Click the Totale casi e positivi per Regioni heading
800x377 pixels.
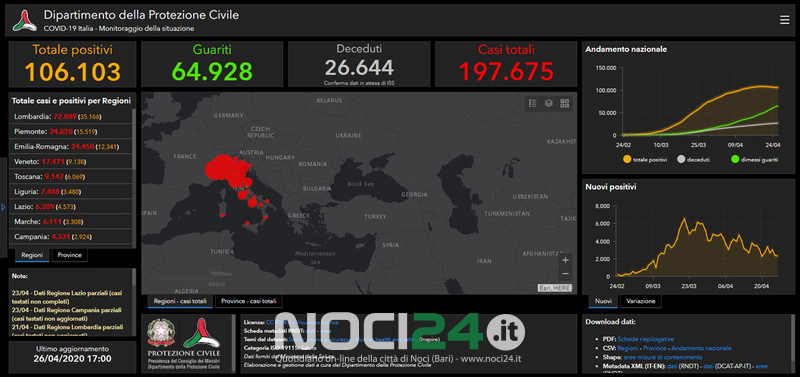point(71,101)
